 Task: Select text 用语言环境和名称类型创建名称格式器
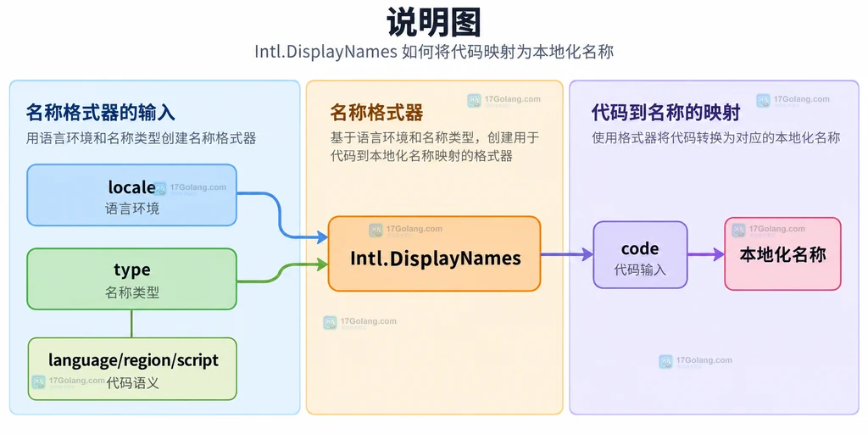point(142,138)
